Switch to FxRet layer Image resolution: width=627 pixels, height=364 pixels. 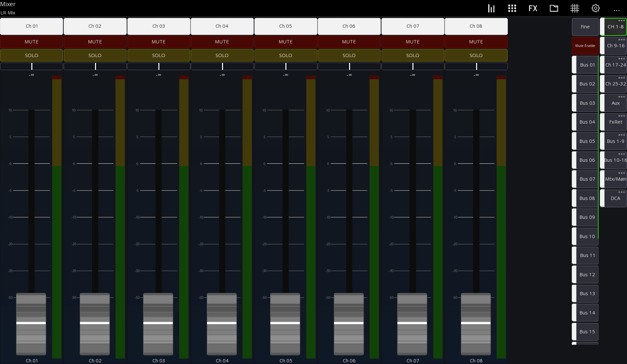(x=614, y=122)
